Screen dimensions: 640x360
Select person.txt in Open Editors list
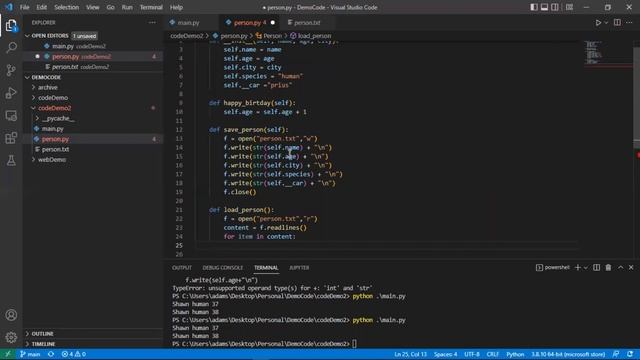click(65, 67)
